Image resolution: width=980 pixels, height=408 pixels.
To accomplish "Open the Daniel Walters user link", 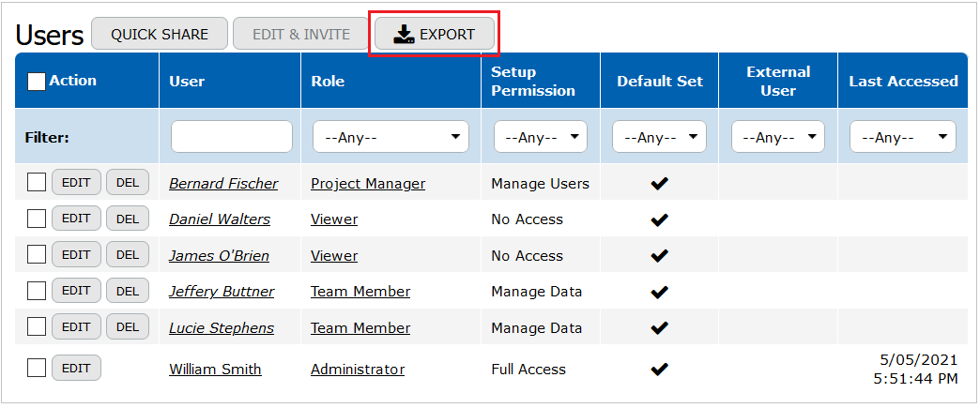I will click(x=220, y=219).
